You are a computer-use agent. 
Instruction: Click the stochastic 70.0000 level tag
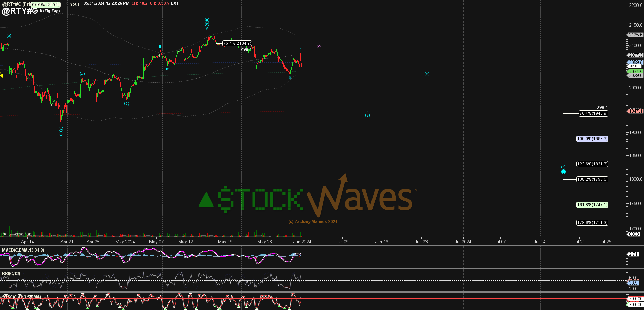636,299
